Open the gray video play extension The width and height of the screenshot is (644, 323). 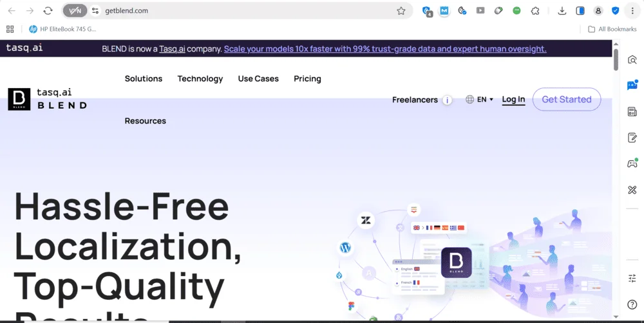pyautogui.click(x=480, y=11)
